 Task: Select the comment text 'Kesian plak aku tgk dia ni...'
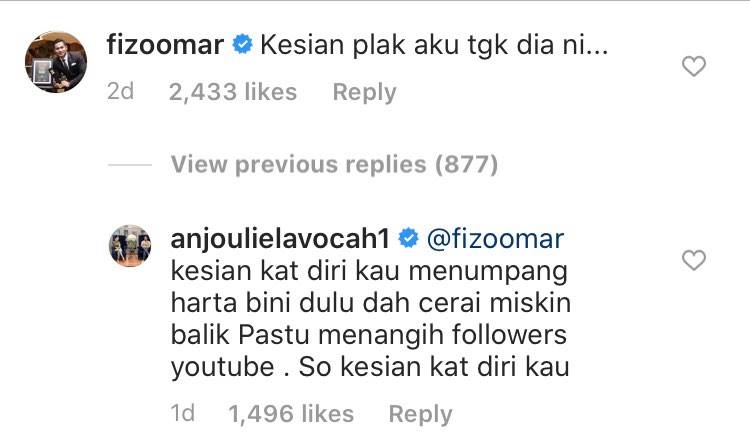[434, 45]
